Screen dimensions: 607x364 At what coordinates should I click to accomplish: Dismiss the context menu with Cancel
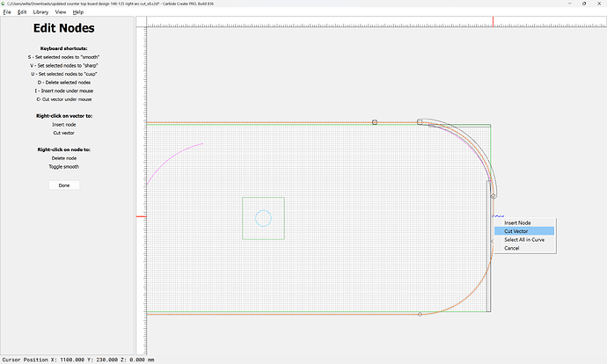(x=512, y=248)
